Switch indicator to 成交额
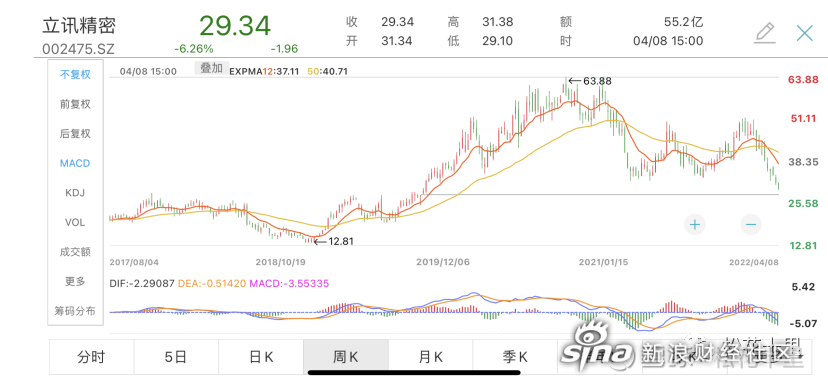This screenshot has height=383, width=828. [x=75, y=252]
